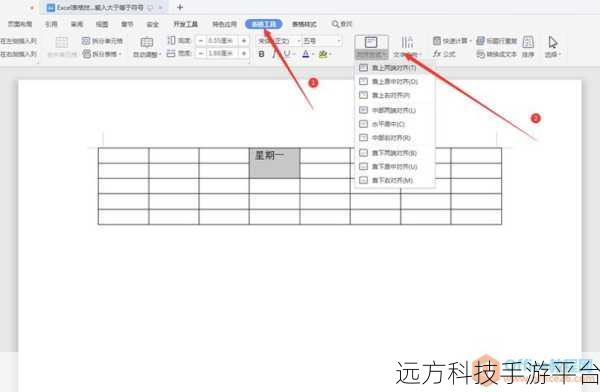Click the ribbon search magnifier
This screenshot has width=600, height=392.
pyautogui.click(x=335, y=24)
